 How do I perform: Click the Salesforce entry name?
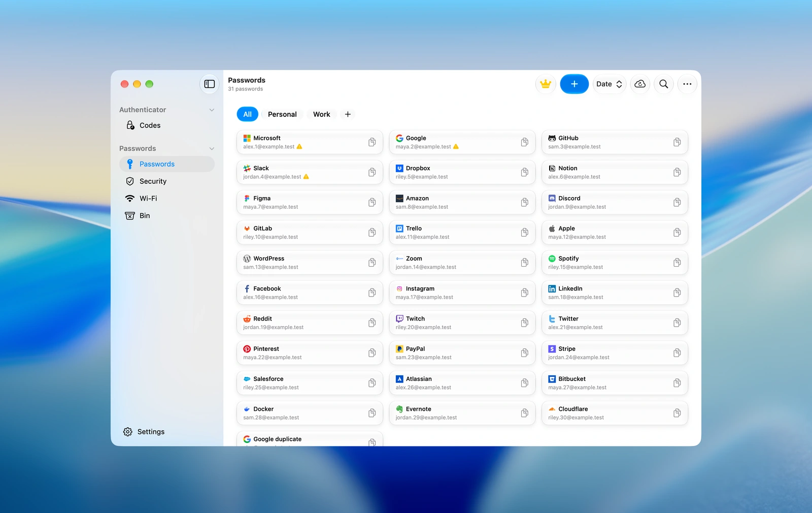(x=268, y=379)
